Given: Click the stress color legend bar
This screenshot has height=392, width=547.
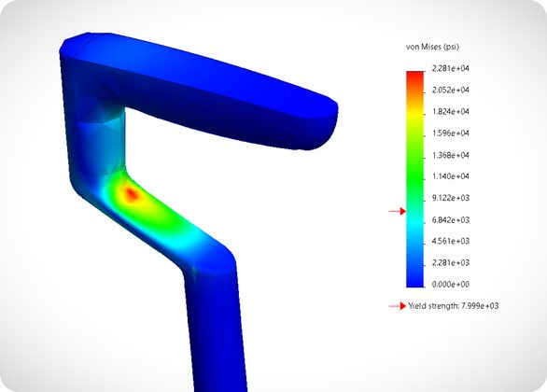Looking at the screenshot, I should pos(414,179).
